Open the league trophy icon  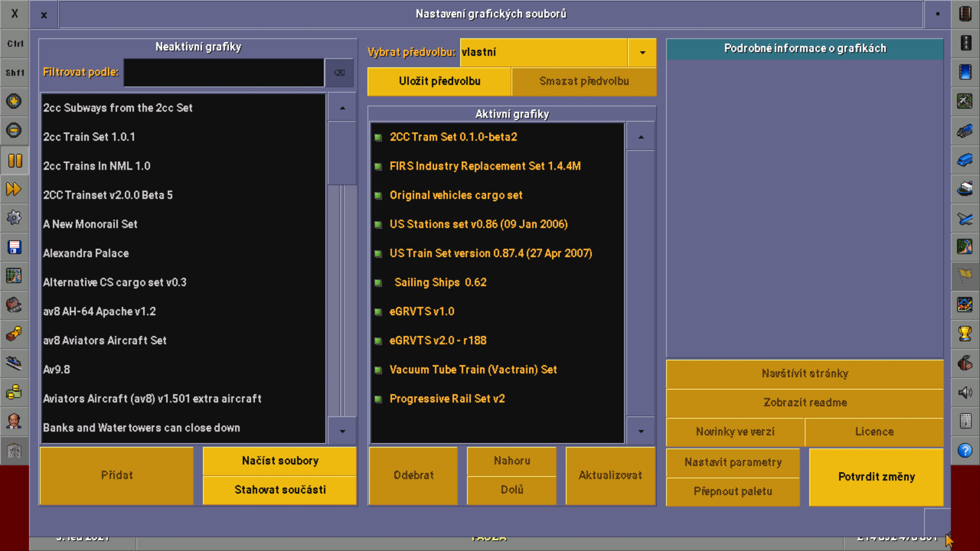[965, 334]
